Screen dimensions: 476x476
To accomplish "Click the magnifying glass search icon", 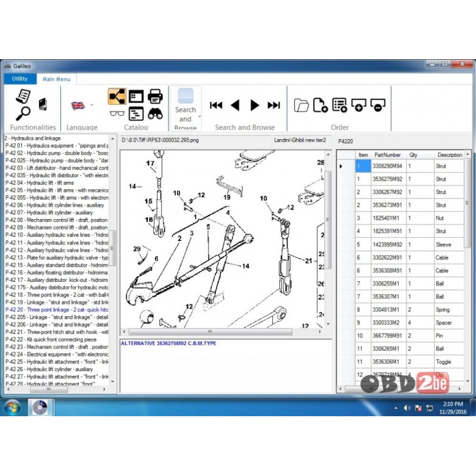I will (23, 114).
